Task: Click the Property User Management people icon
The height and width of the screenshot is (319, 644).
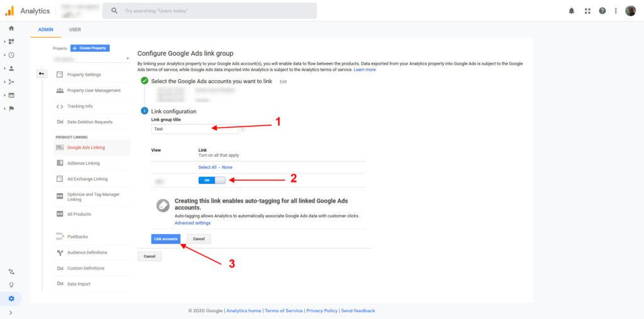Action: point(60,91)
